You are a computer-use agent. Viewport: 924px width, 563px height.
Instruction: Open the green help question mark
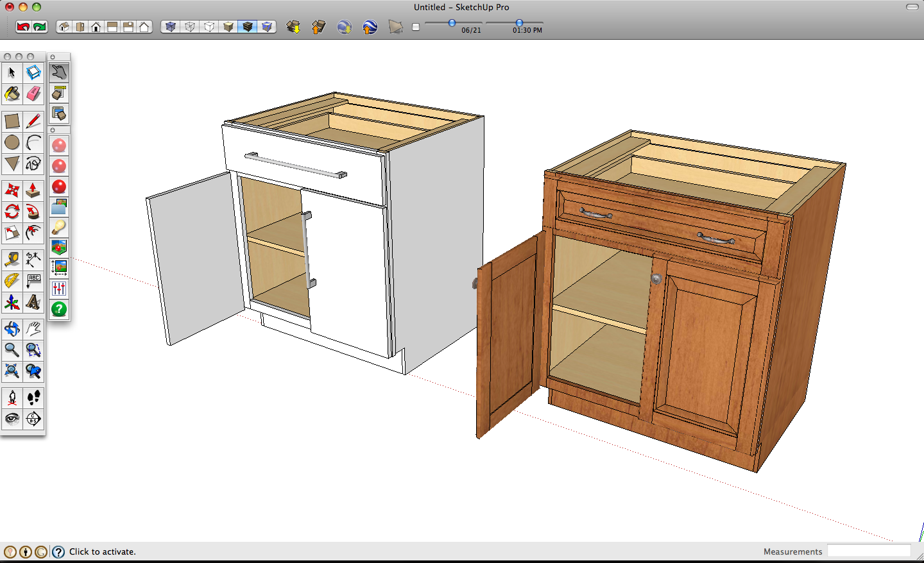click(x=59, y=309)
